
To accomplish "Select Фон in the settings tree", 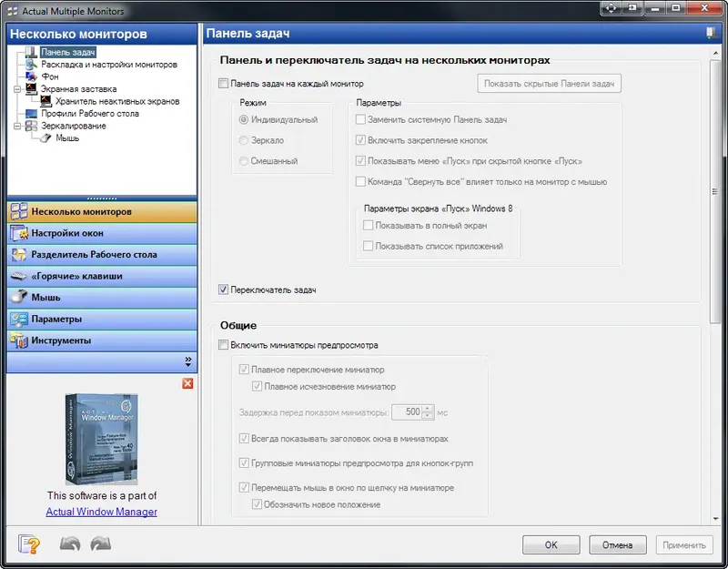I will 51,76.
